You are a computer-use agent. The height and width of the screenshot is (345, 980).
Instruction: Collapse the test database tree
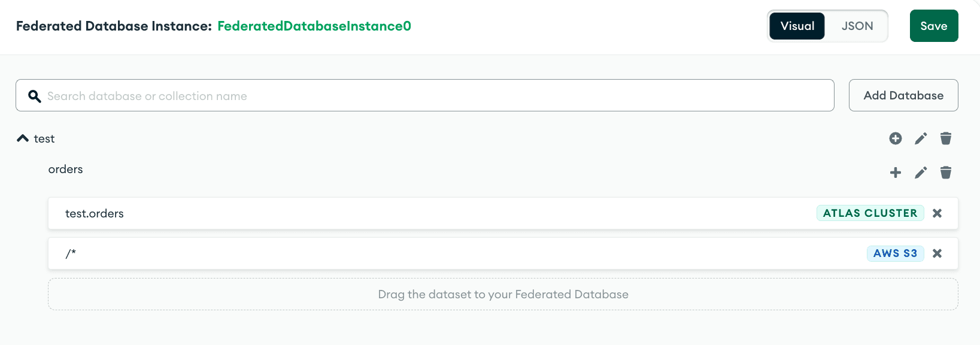coord(22,137)
